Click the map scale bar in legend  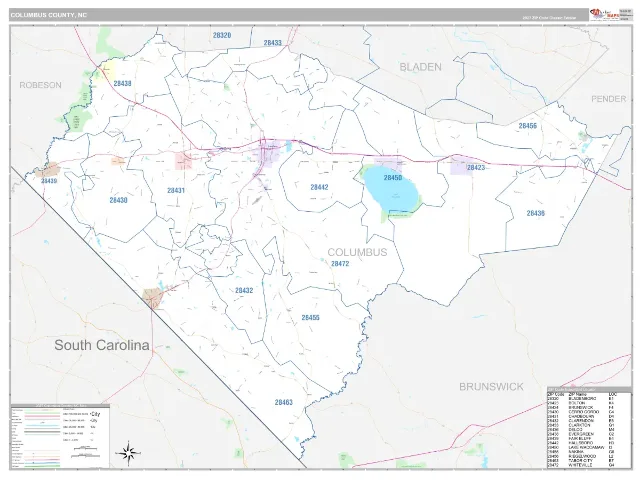tap(85, 454)
